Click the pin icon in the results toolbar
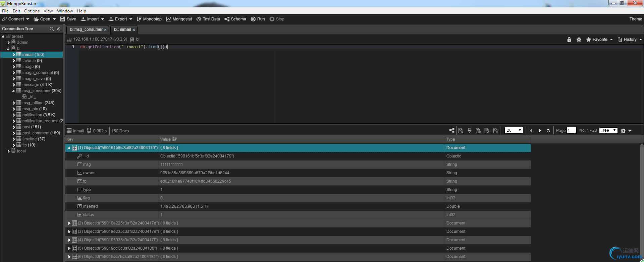The width and height of the screenshot is (644, 262). [470, 131]
